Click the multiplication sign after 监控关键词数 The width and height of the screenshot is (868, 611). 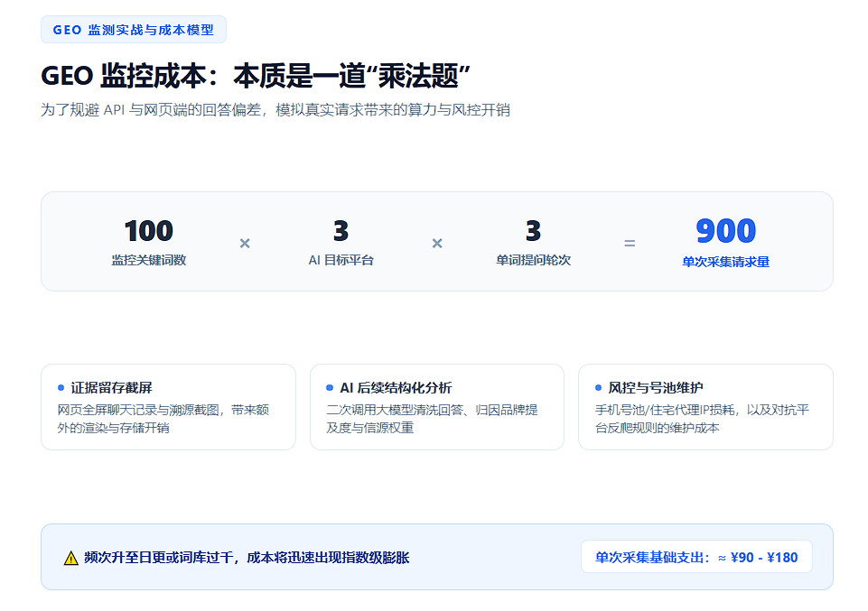[x=245, y=244]
